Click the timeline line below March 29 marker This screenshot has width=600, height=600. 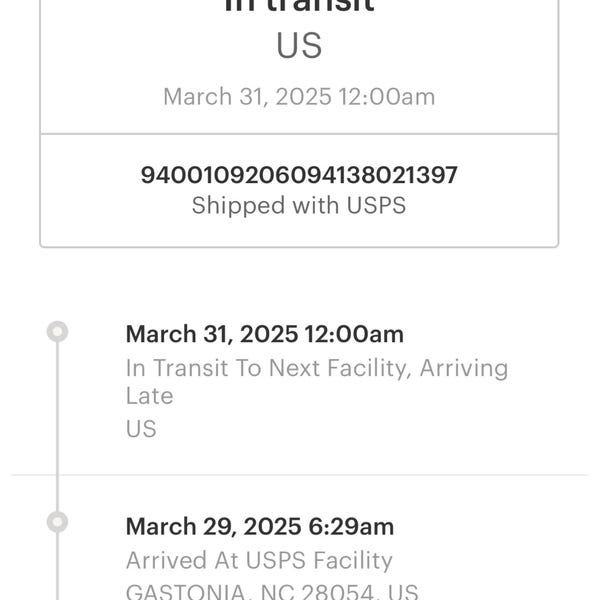coord(57,566)
